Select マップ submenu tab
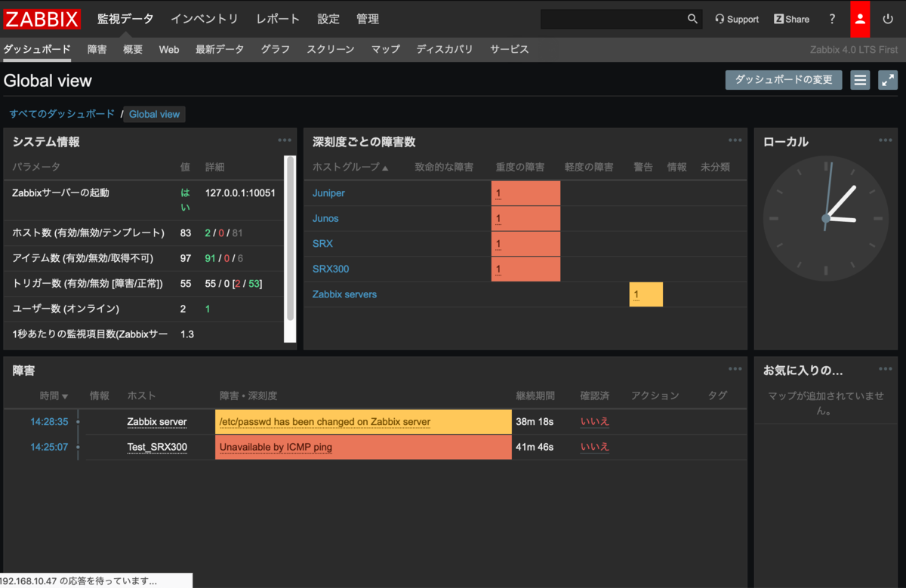The image size is (906, 588). (386, 49)
